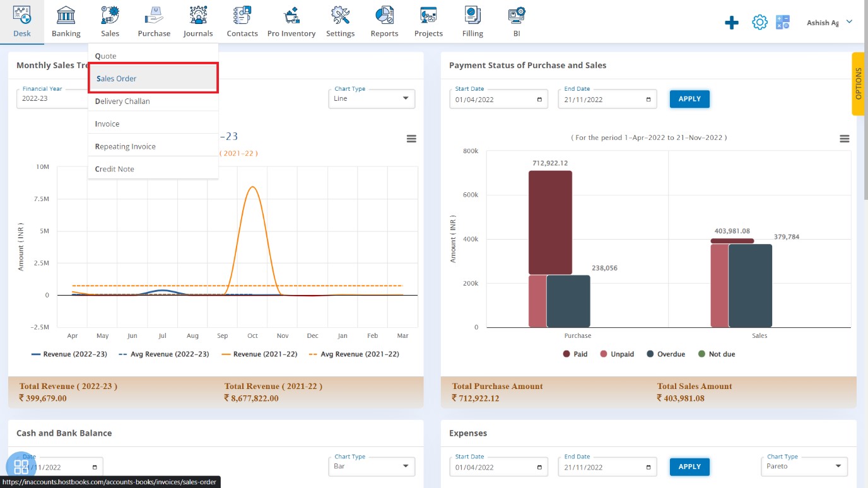Open calendar picker for Payment Status Start Date

(x=539, y=100)
